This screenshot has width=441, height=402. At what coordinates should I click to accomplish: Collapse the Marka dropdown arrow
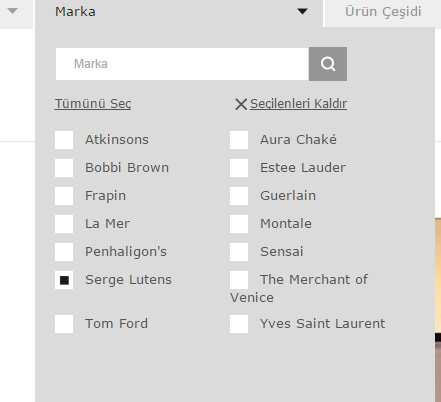pos(302,12)
